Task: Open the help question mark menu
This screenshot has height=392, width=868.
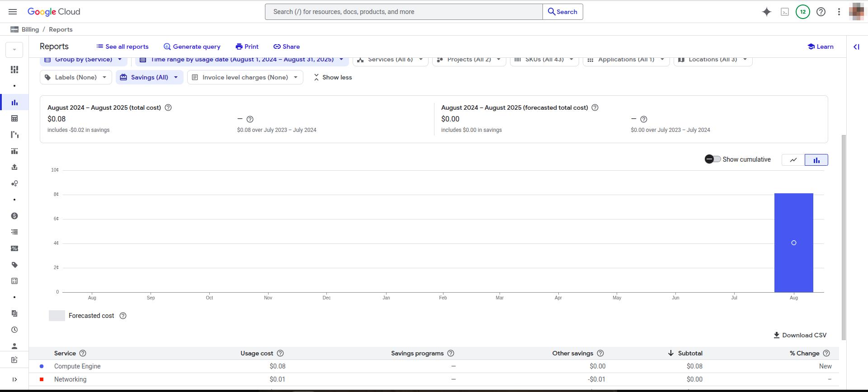Action: [821, 12]
